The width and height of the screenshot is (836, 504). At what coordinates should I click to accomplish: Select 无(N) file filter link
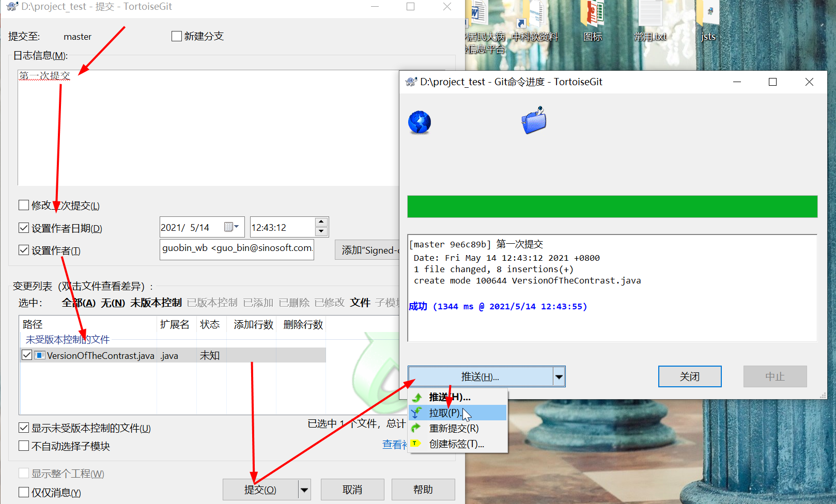113,303
